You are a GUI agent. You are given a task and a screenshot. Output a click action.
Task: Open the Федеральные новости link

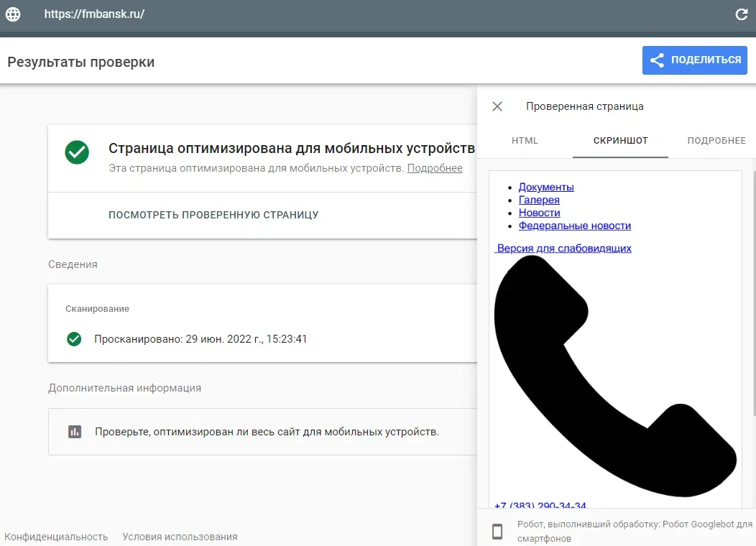click(x=575, y=226)
